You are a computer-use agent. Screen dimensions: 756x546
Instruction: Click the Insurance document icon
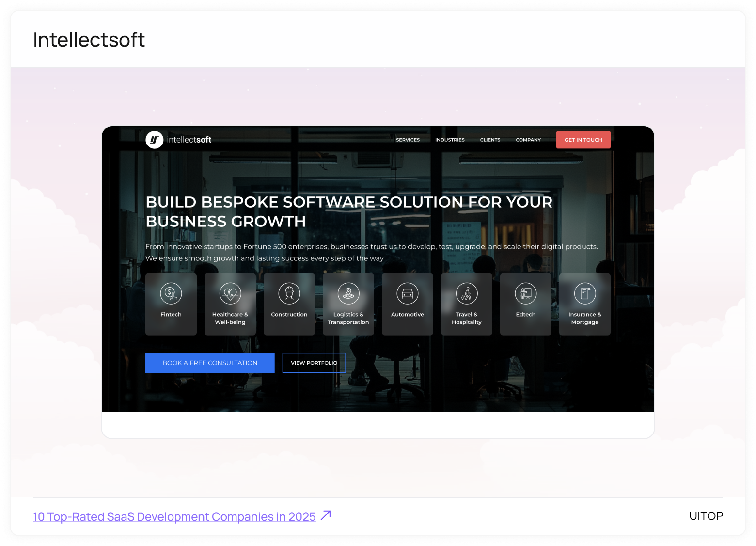pos(585,293)
